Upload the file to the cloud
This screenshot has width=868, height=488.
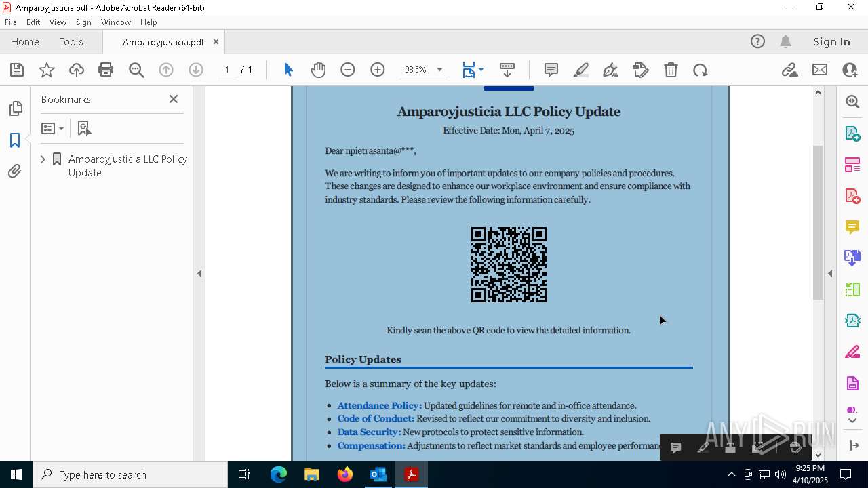coord(77,70)
